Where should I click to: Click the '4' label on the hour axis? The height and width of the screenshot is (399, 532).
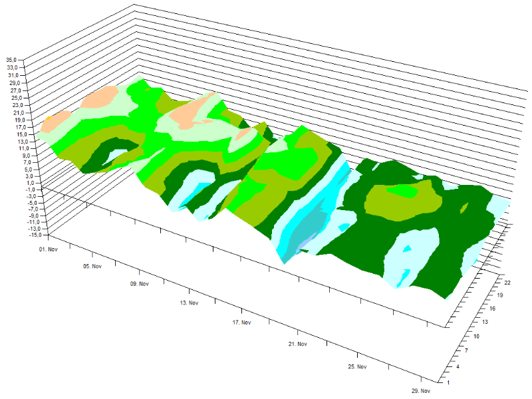(458, 367)
